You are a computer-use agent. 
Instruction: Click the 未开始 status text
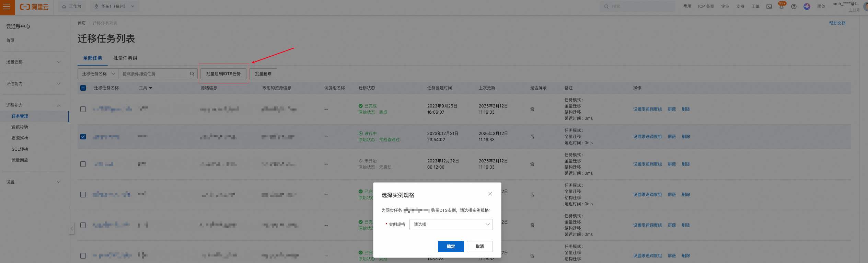pos(370,161)
